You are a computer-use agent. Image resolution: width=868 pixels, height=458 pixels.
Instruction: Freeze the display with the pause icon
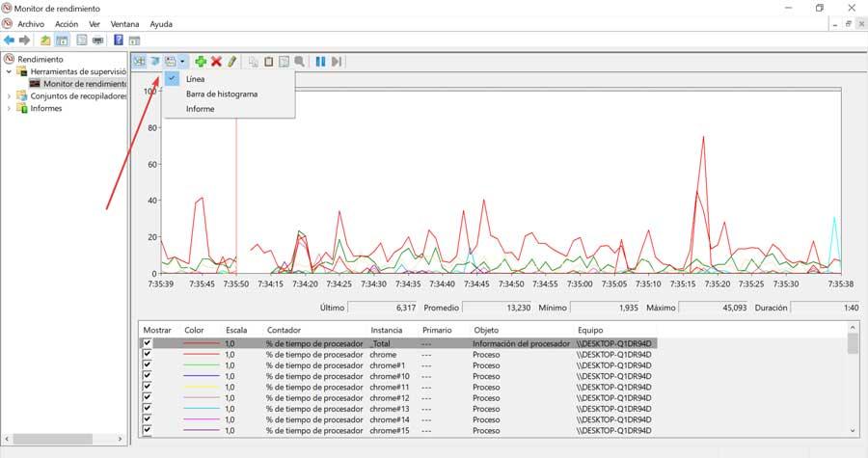click(x=320, y=62)
